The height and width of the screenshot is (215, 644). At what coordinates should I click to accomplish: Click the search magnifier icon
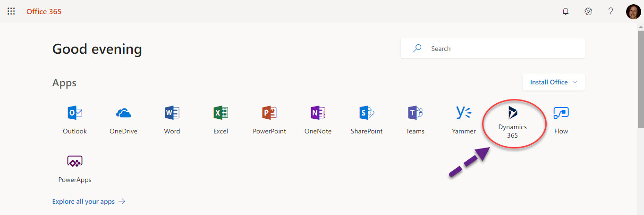(x=417, y=49)
